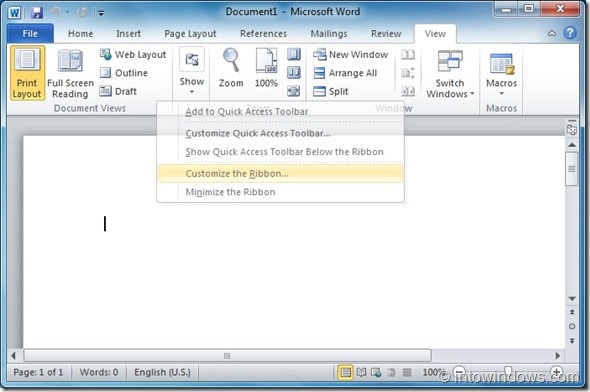The height and width of the screenshot is (392, 590).
Task: Switch to Outline view
Action: (x=124, y=73)
